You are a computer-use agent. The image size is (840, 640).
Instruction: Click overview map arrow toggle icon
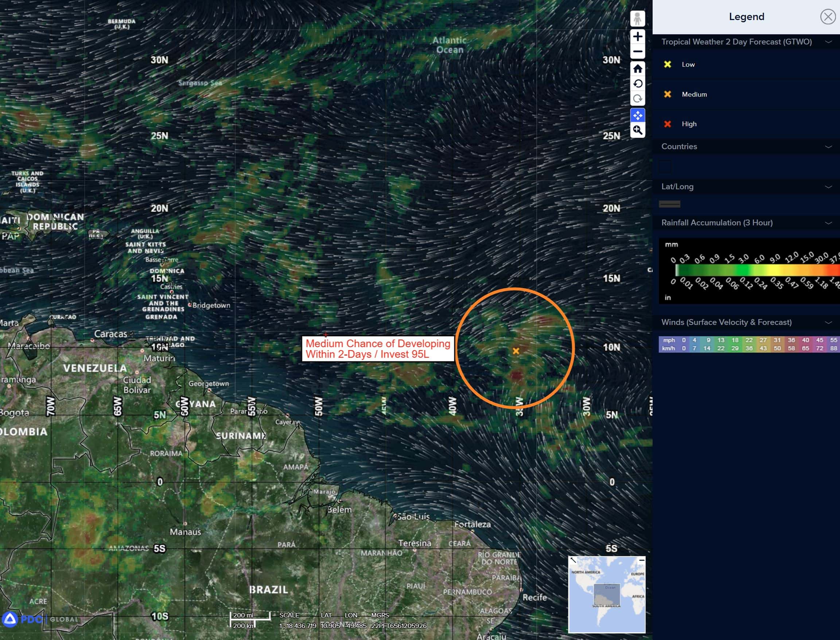(573, 560)
